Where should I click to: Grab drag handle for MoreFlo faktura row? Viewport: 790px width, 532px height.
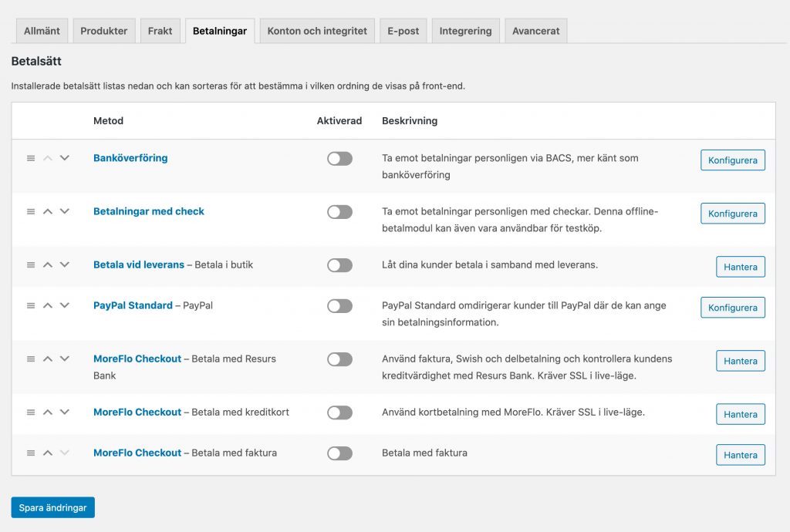click(31, 453)
